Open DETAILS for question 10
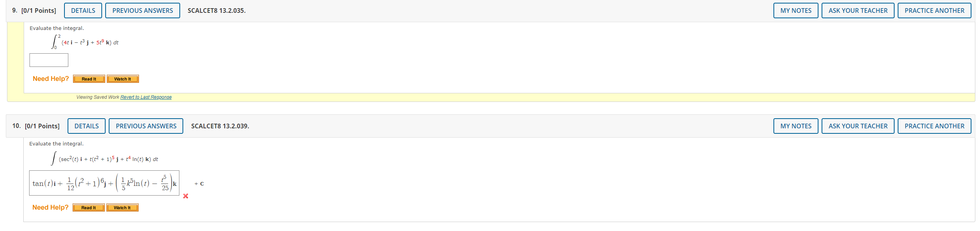 [86, 126]
